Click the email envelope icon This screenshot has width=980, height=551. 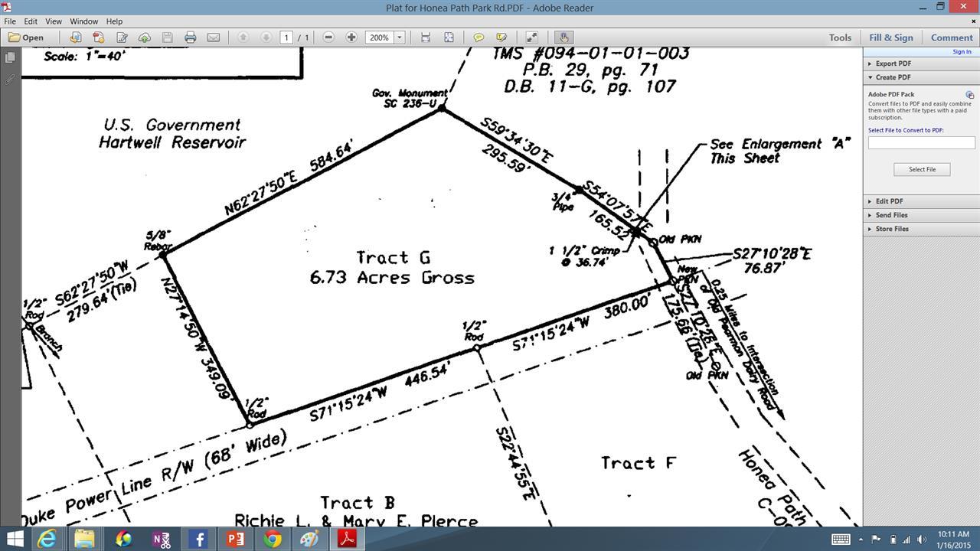[214, 37]
